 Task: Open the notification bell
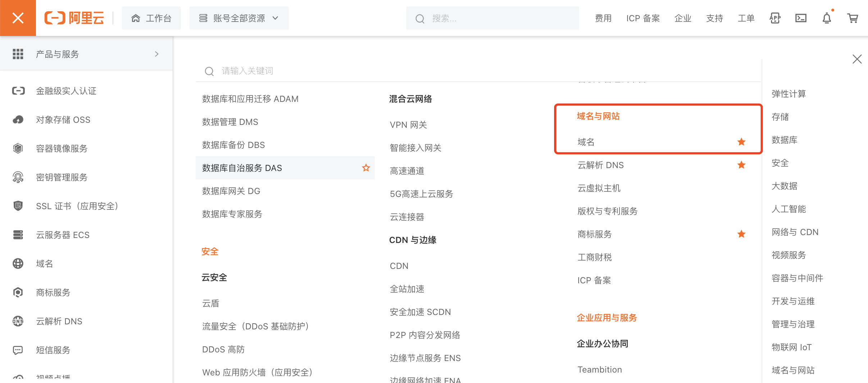coord(827,18)
